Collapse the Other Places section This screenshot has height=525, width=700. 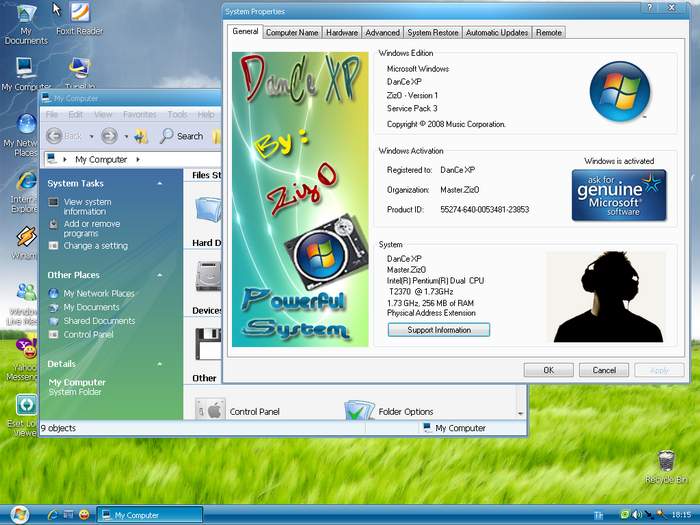coord(159,275)
